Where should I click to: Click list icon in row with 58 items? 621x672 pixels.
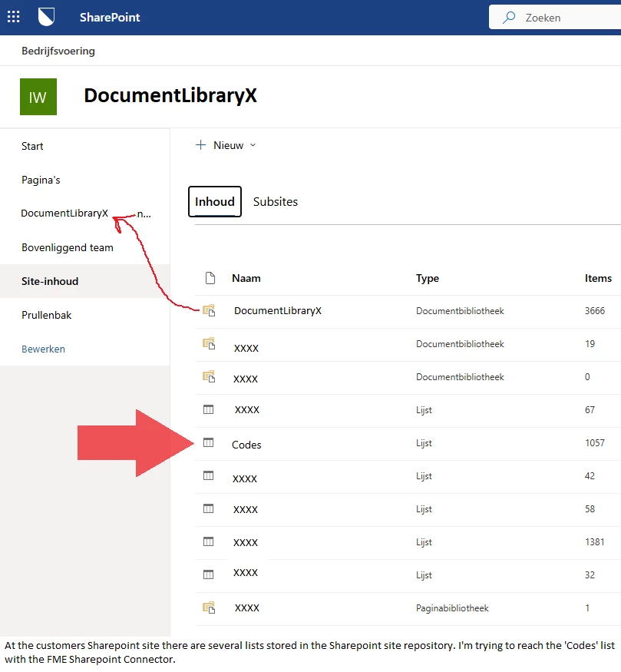click(x=208, y=508)
